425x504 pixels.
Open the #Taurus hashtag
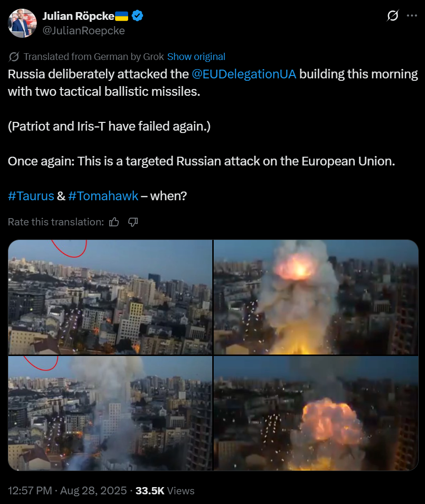(31, 196)
